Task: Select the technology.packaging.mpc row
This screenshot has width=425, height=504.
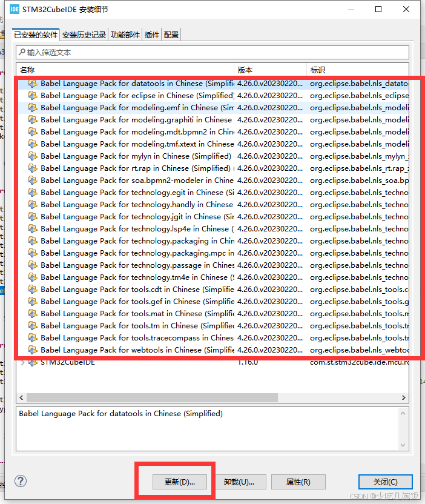Action: [x=213, y=253]
